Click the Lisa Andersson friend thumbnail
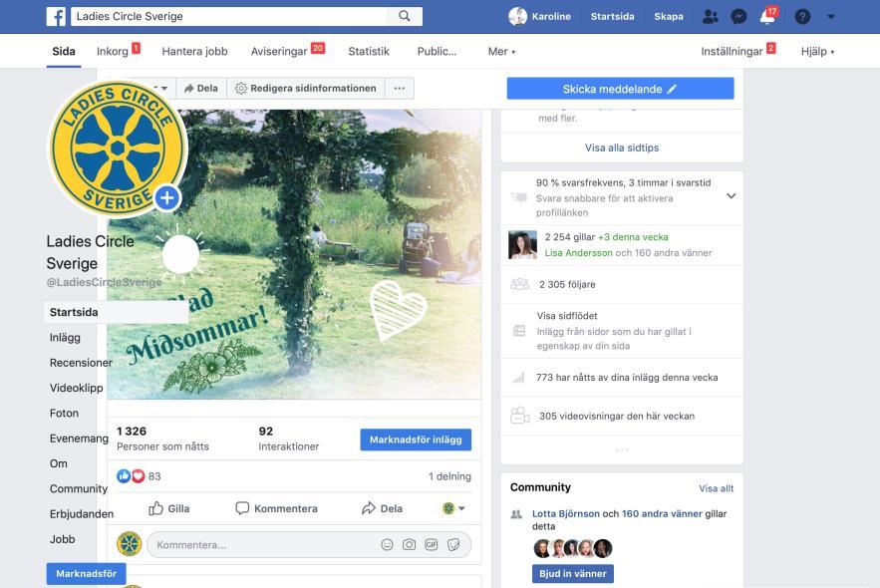 [522, 244]
